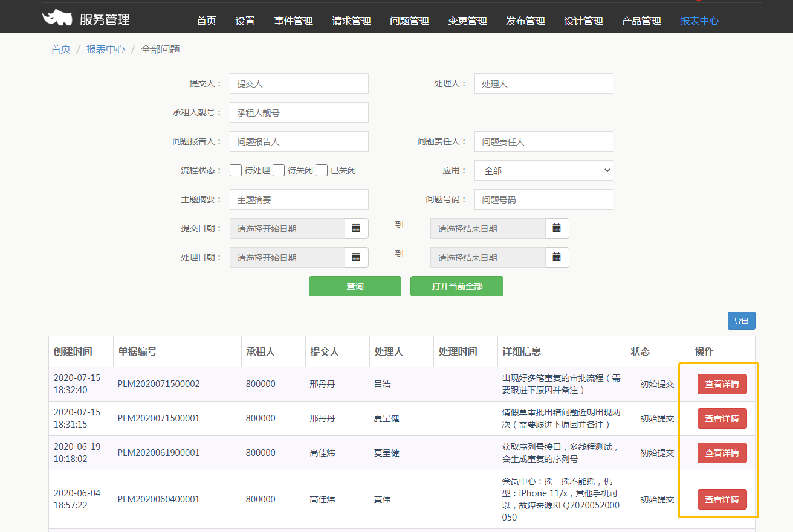Check the 待处理 status checkbox

point(236,170)
